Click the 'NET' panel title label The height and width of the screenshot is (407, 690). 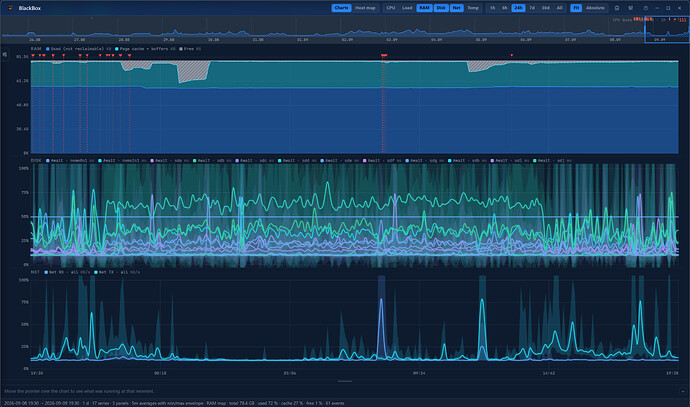[35, 272]
